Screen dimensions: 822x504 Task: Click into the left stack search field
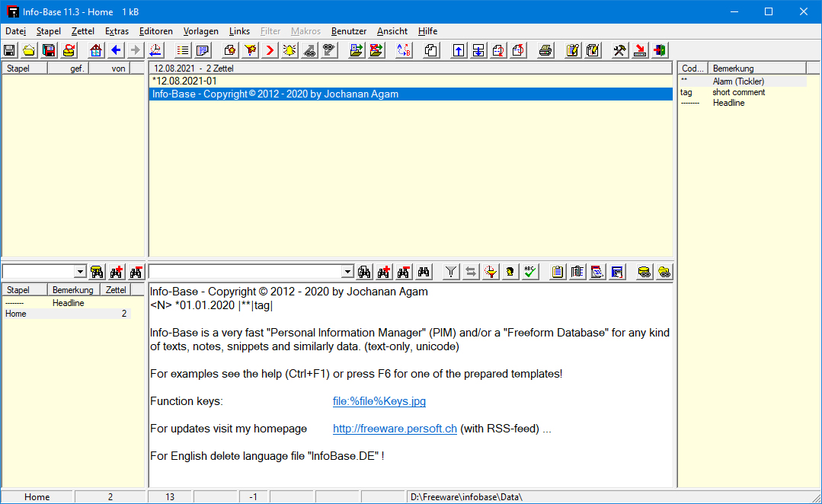coord(38,271)
